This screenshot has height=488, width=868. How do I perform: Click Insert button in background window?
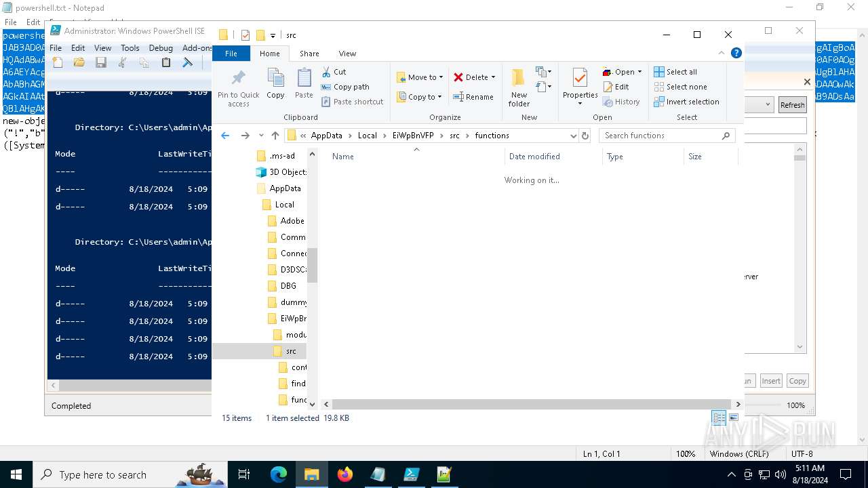click(771, 381)
